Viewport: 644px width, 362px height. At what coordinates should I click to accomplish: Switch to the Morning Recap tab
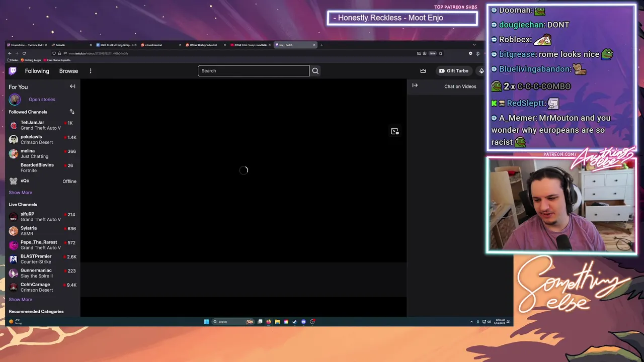coord(116,45)
